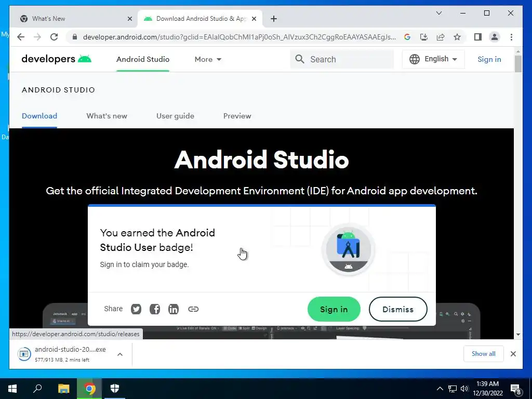Click the volume speaker tray icon

(464, 389)
